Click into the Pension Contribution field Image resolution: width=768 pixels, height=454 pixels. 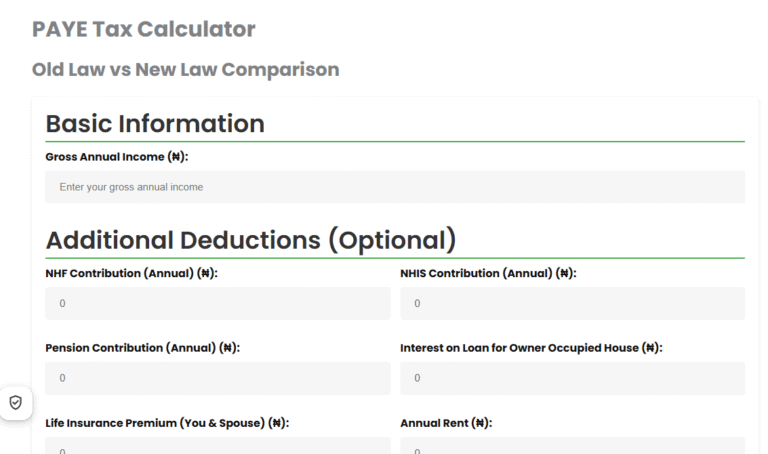point(218,378)
